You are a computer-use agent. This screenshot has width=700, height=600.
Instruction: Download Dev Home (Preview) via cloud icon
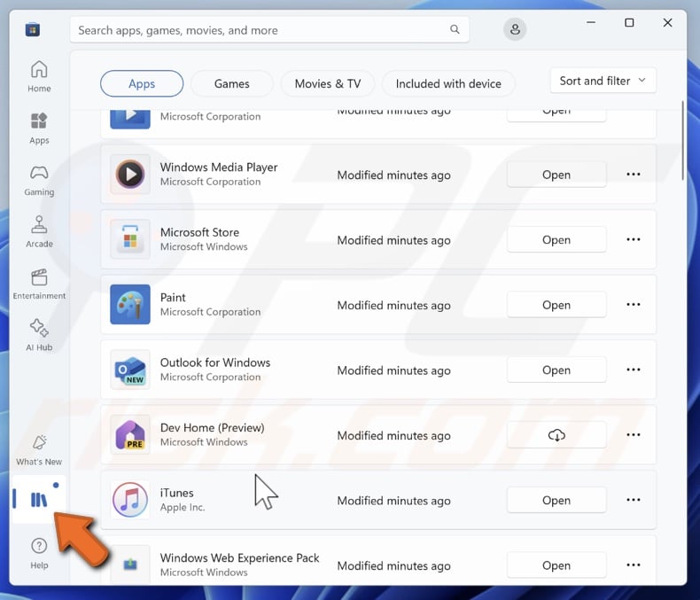(556, 435)
